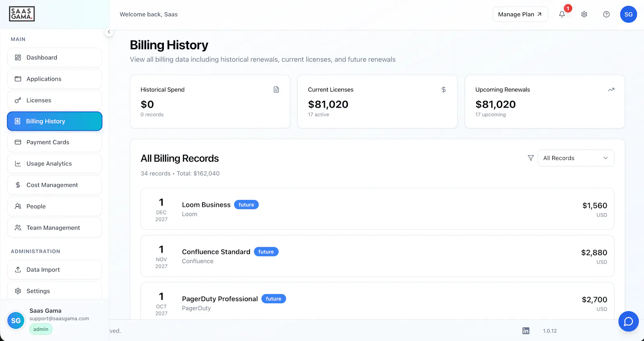Click the '0 records' text
This screenshot has width=644, height=341.
152,114
